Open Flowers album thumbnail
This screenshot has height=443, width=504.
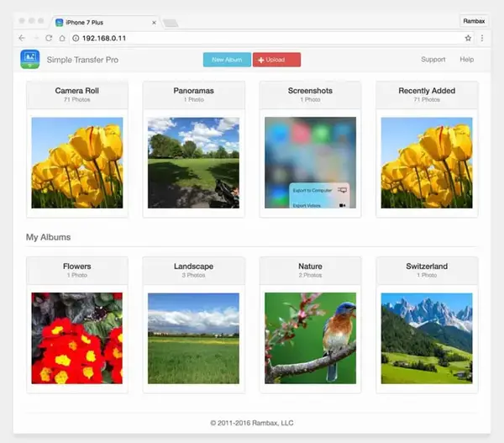(77, 338)
